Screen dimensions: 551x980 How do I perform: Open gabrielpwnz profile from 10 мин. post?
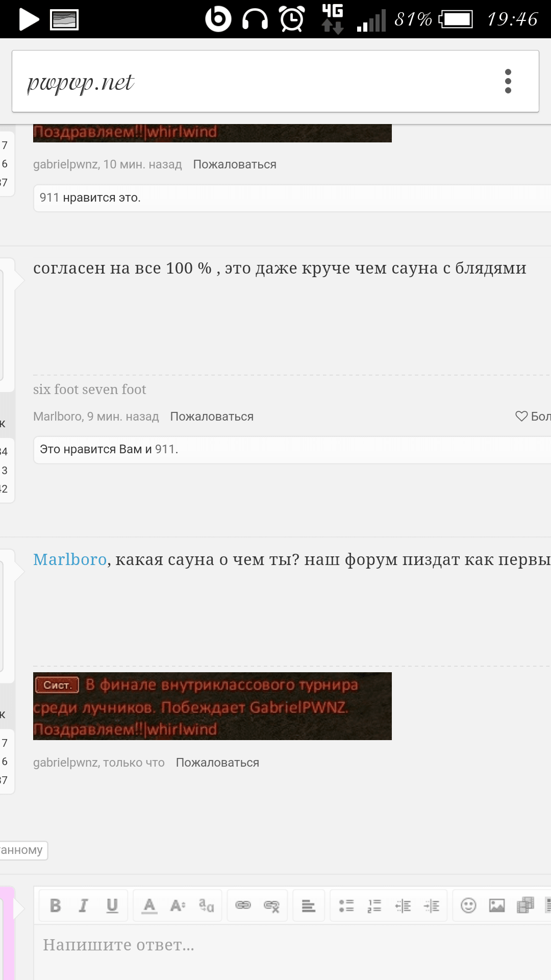tap(65, 164)
